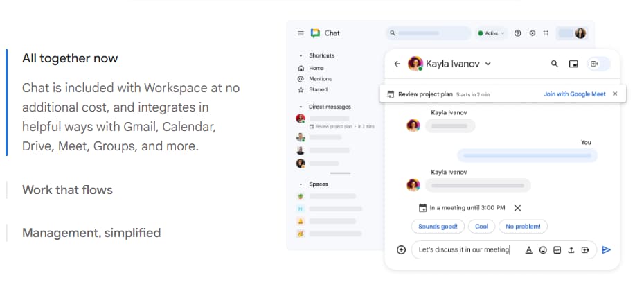The image size is (644, 289).
Task: Click the calendar icon in Review project plan banner
Action: 391,94
